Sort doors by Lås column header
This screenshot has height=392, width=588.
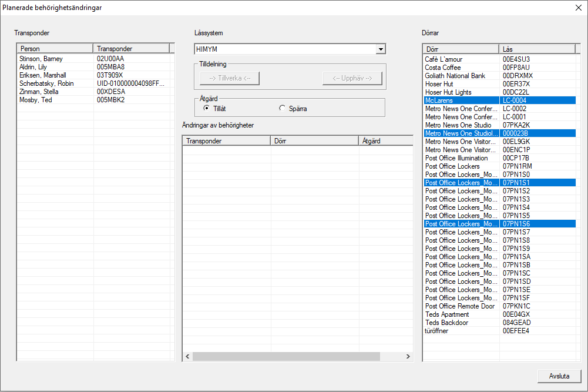point(536,49)
